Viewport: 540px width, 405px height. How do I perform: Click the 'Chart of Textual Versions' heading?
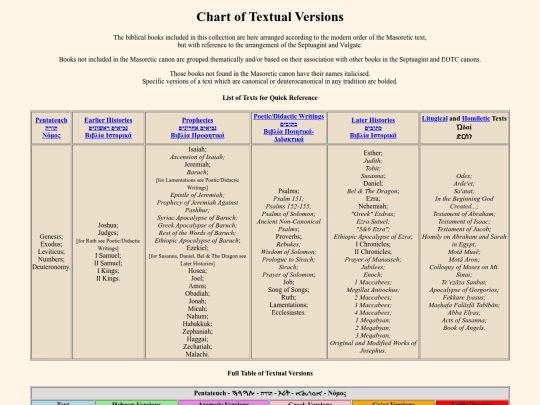pos(270,17)
